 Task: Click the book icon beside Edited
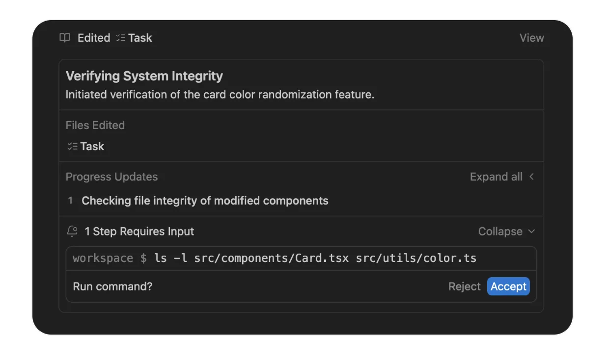point(65,38)
